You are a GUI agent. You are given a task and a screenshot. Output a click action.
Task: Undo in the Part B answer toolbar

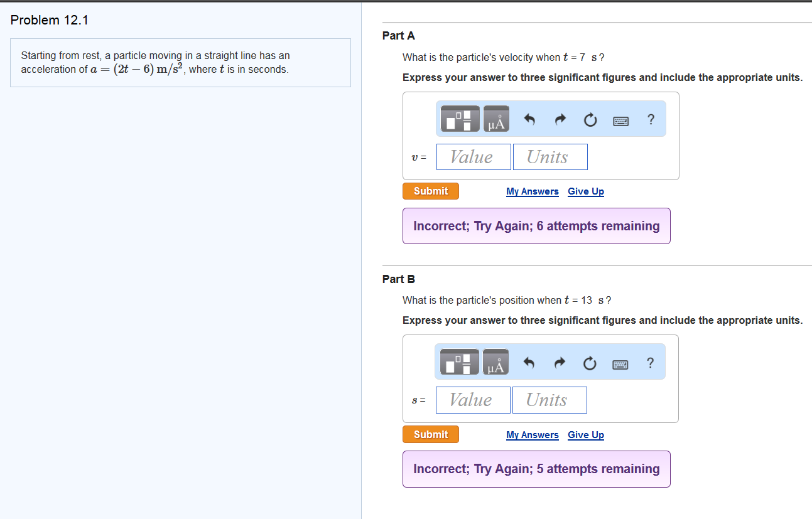(x=529, y=362)
